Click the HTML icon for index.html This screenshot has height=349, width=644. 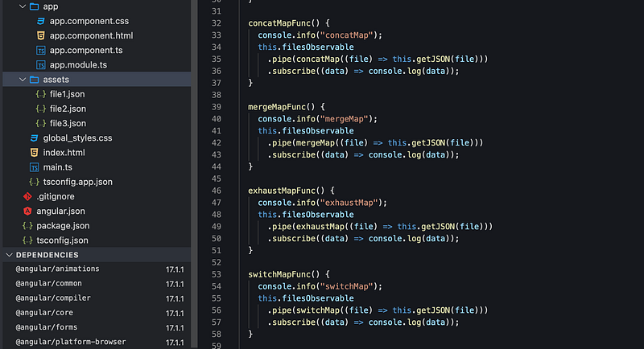pyautogui.click(x=34, y=153)
